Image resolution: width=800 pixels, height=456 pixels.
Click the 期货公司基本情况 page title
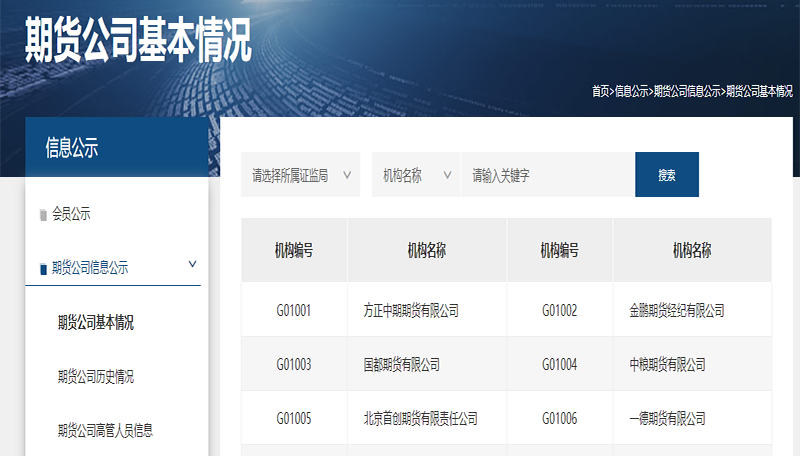[138, 39]
